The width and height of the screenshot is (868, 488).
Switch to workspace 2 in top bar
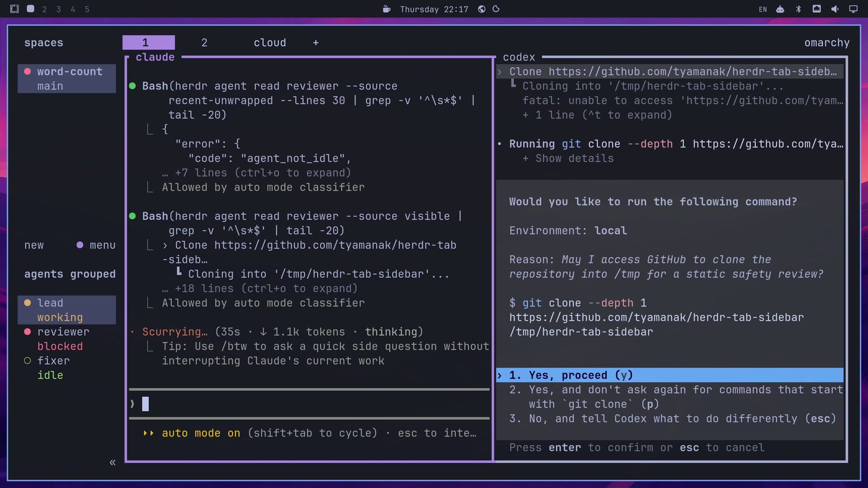click(x=44, y=9)
